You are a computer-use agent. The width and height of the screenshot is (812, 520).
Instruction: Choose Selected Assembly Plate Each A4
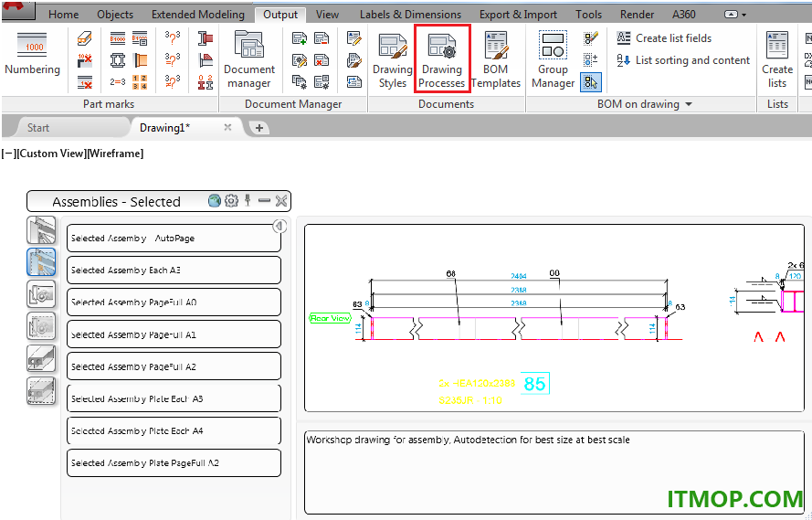click(174, 430)
